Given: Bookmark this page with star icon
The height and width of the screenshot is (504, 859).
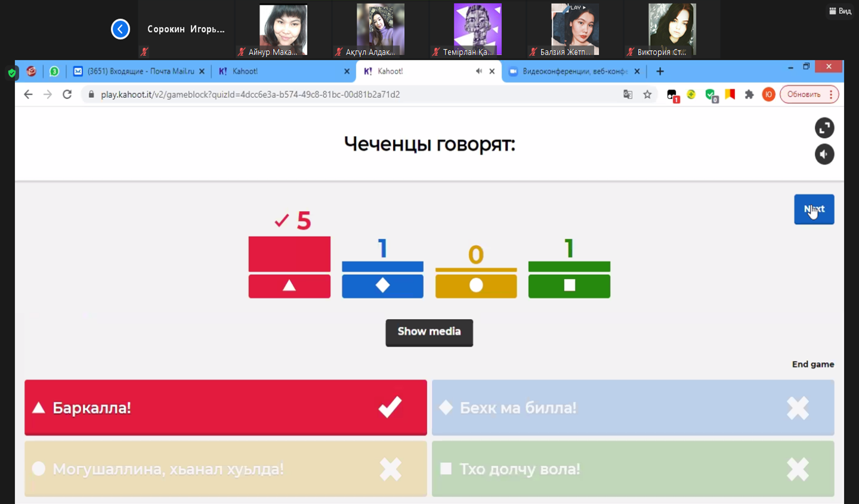Looking at the screenshot, I should click(x=647, y=94).
